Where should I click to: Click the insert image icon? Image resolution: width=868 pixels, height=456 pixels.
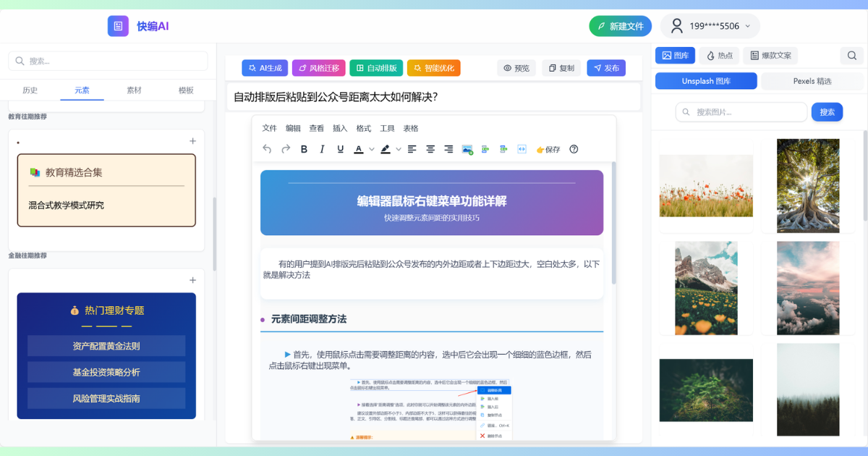467,149
